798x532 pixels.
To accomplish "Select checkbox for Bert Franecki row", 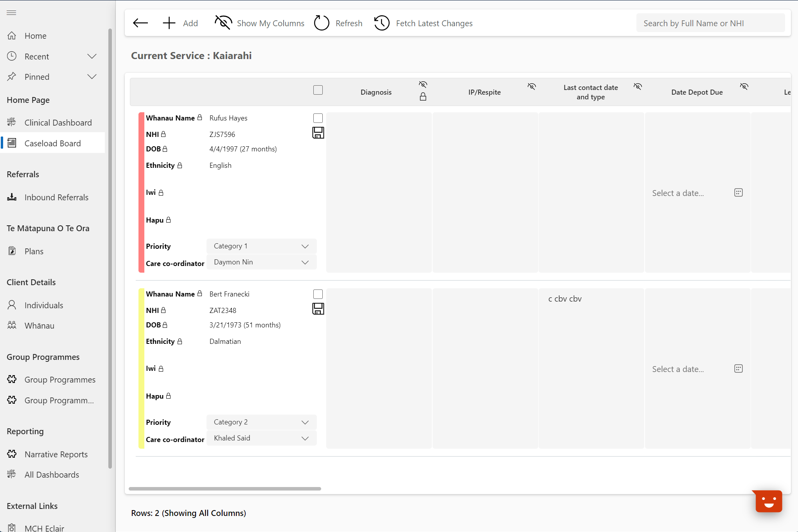I will pyautogui.click(x=318, y=293).
